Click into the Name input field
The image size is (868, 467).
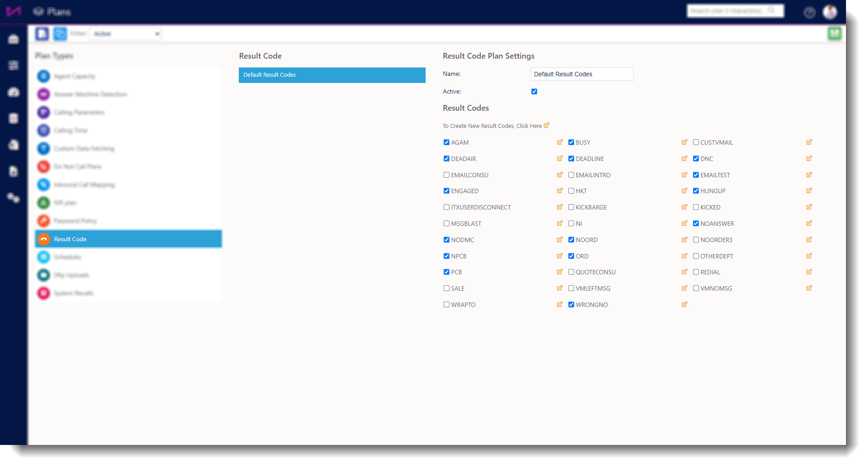[582, 74]
